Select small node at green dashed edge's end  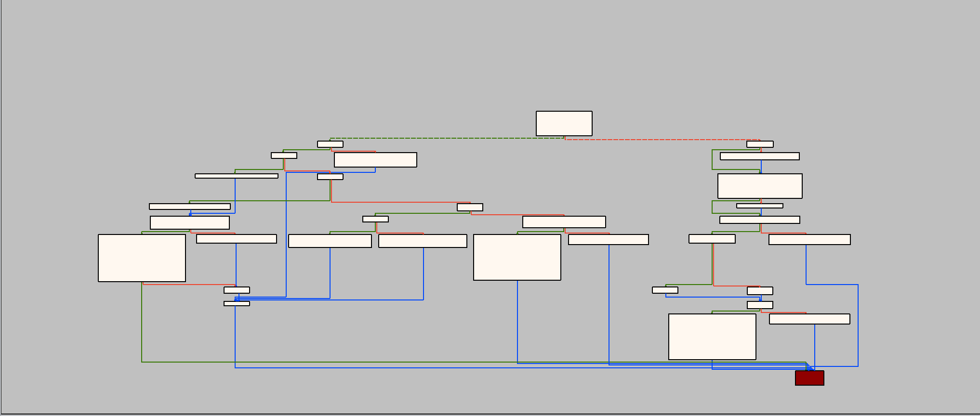click(x=330, y=144)
